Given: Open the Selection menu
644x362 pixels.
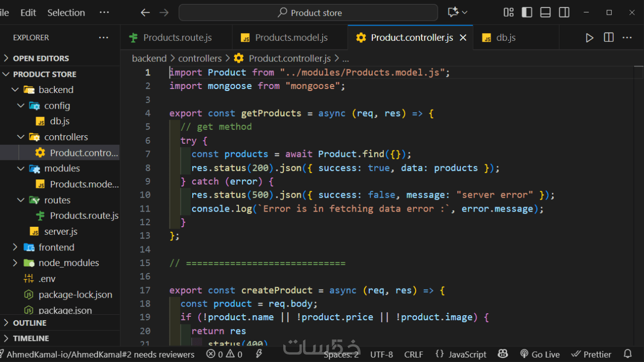Looking at the screenshot, I should point(66,13).
